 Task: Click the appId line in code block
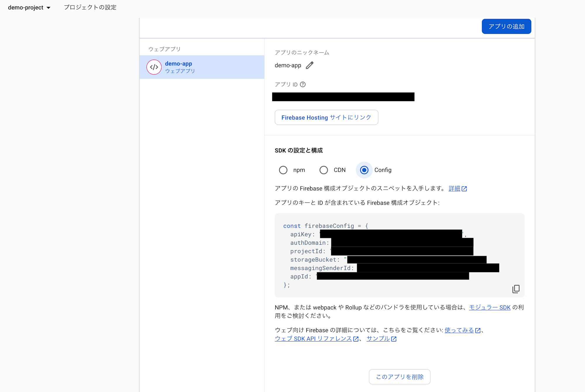tap(380, 276)
